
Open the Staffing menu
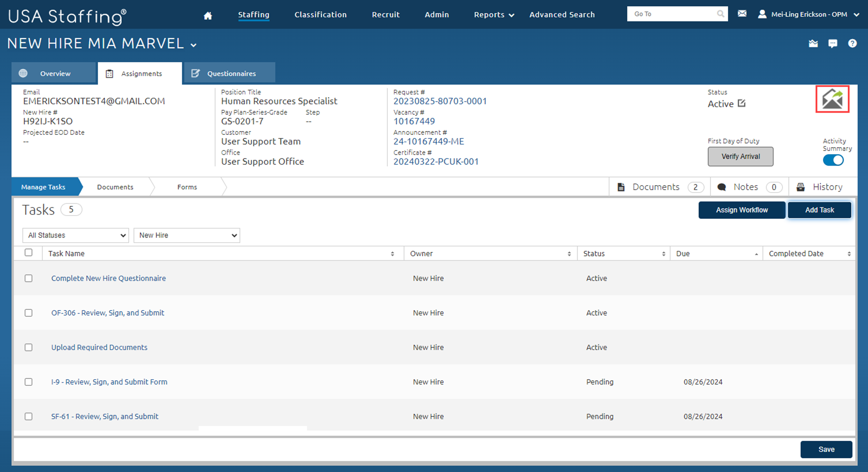click(254, 14)
